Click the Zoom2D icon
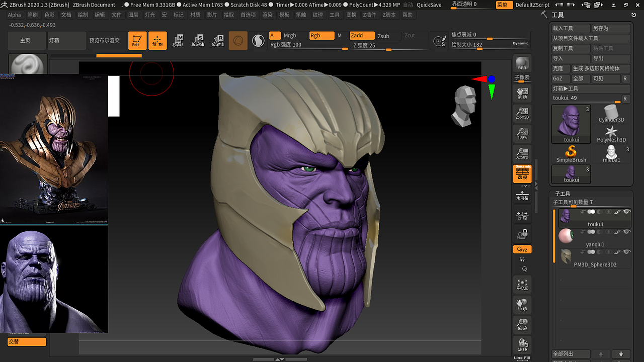The image size is (644, 362). click(x=522, y=113)
